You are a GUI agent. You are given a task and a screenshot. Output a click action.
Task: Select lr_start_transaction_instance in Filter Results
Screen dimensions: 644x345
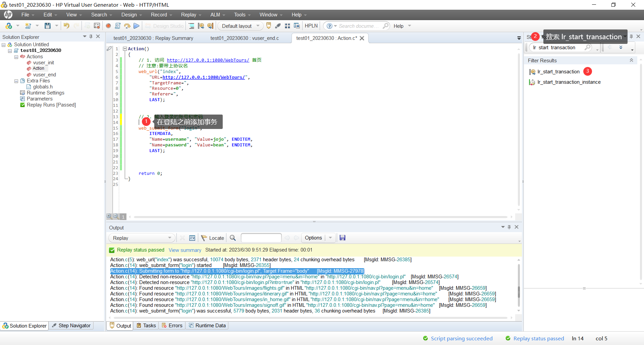[569, 82]
